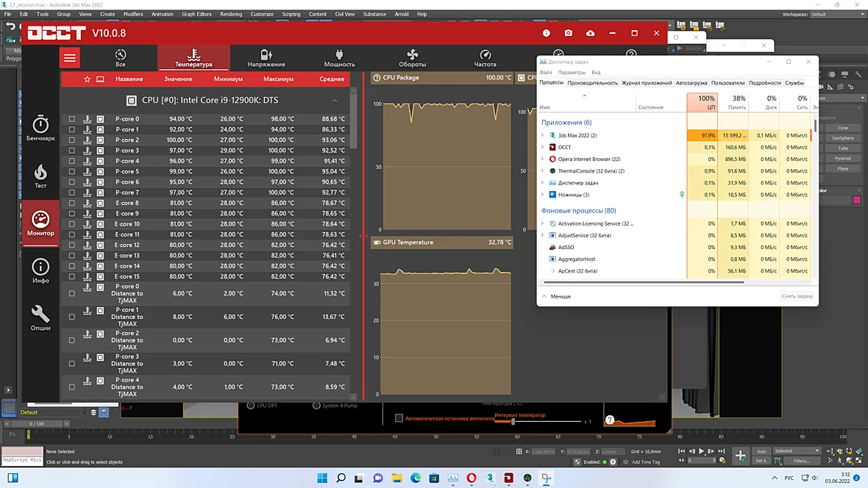
Task: Sort Task Manager by Память column
Action: click(733, 102)
